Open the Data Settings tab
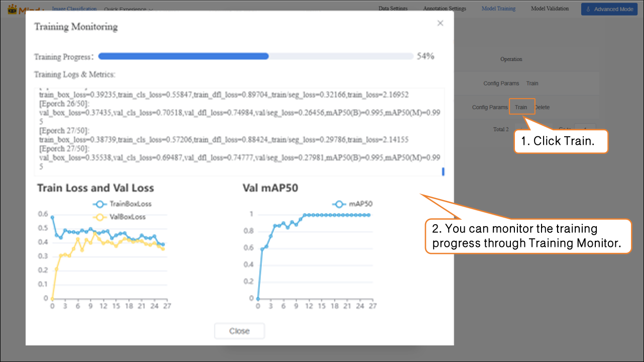This screenshot has height=362, width=644. tap(393, 9)
